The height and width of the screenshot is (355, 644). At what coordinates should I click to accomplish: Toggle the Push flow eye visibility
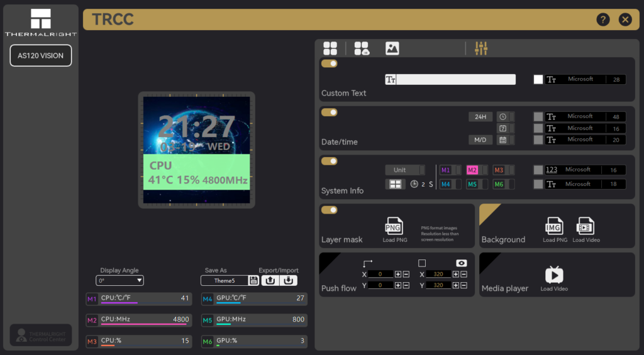tap(462, 263)
